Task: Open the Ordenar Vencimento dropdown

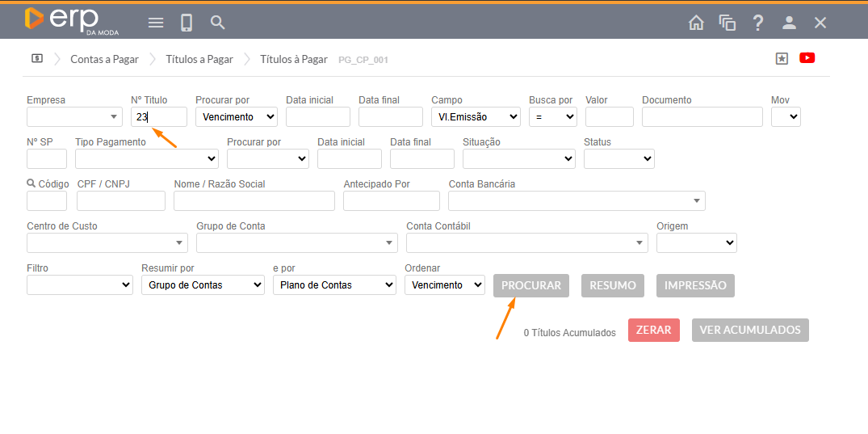Action: pos(444,285)
